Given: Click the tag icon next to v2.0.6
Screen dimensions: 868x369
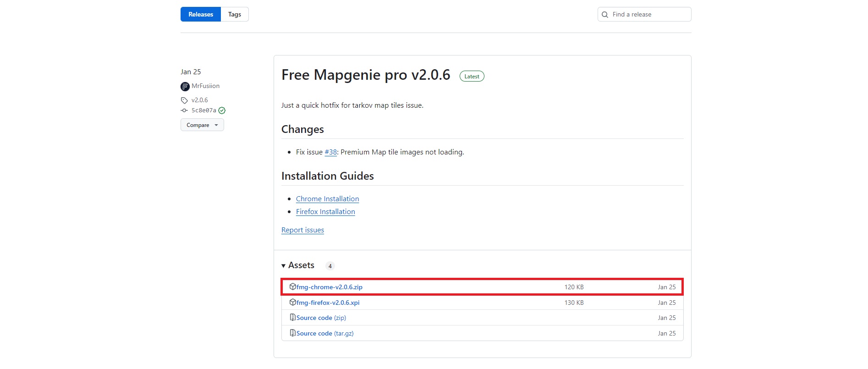Looking at the screenshot, I should pyautogui.click(x=184, y=100).
